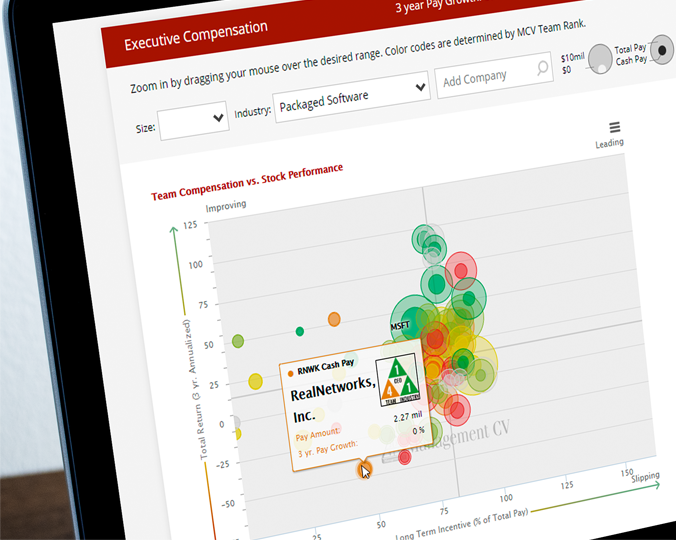Click the Leading label under menu icon
This screenshot has width=676, height=540.
click(610, 143)
